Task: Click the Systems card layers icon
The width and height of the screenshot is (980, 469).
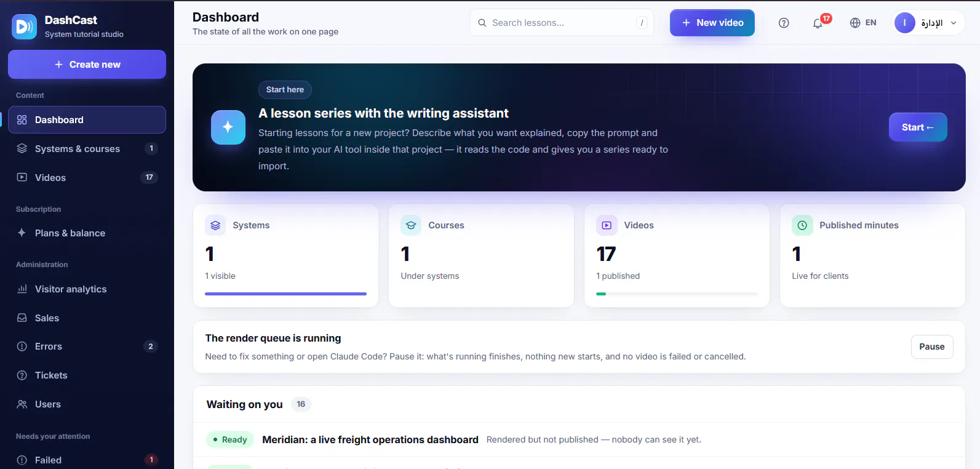Action: tap(215, 225)
